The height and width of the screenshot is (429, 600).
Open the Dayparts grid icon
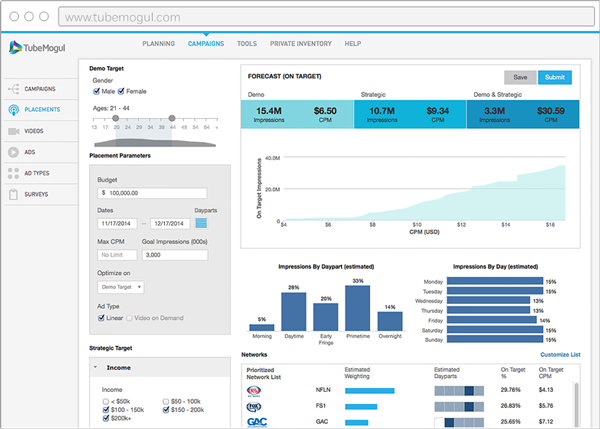pos(201,223)
